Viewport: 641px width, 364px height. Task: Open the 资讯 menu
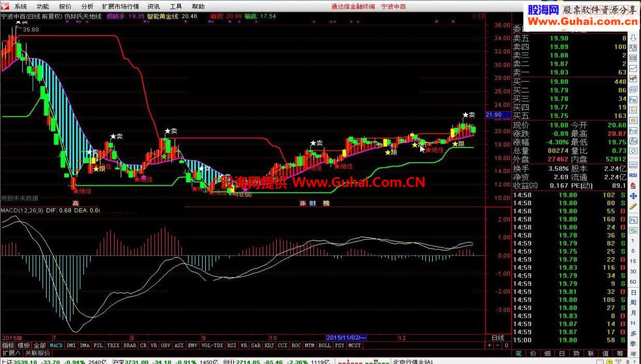pyautogui.click(x=153, y=7)
